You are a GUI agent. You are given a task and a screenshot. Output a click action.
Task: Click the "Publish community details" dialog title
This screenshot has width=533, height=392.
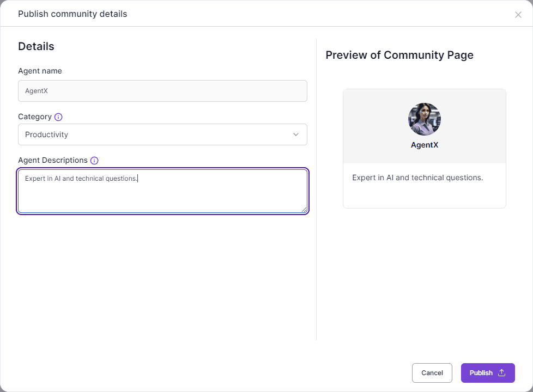pyautogui.click(x=72, y=14)
